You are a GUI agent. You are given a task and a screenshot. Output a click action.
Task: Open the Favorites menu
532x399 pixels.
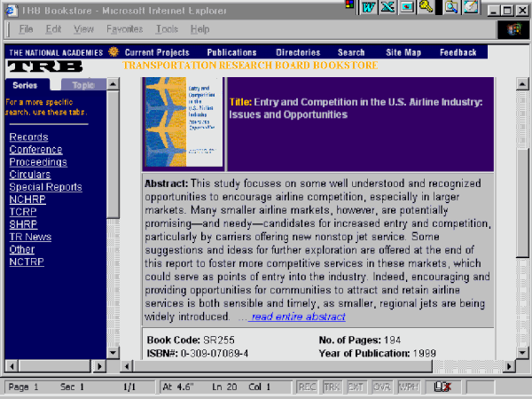(124, 29)
